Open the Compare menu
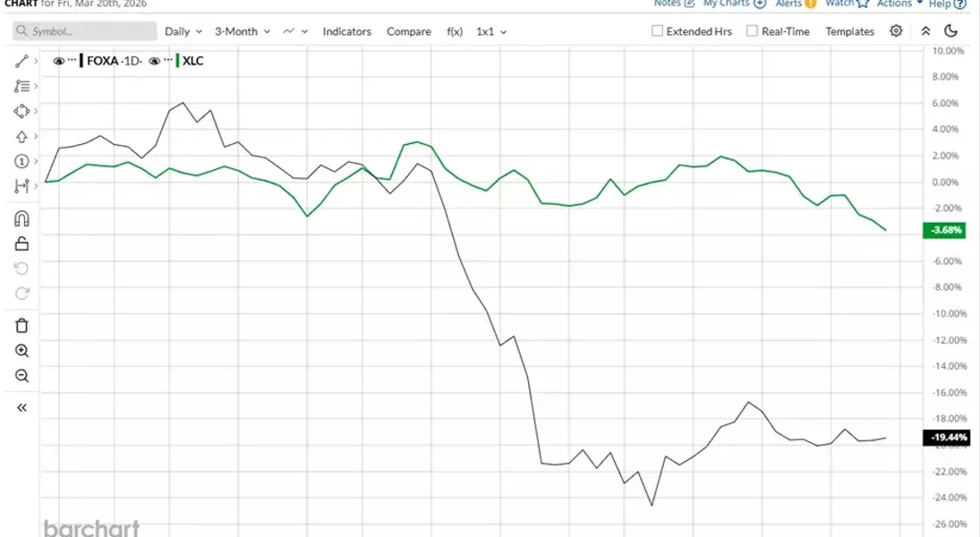This screenshot has height=537, width=980. click(408, 31)
